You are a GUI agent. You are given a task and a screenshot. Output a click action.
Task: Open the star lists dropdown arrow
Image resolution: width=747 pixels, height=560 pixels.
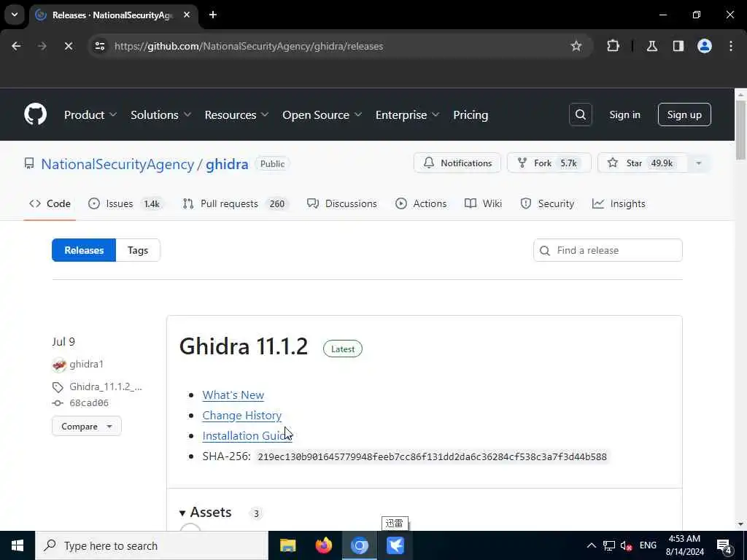click(699, 163)
